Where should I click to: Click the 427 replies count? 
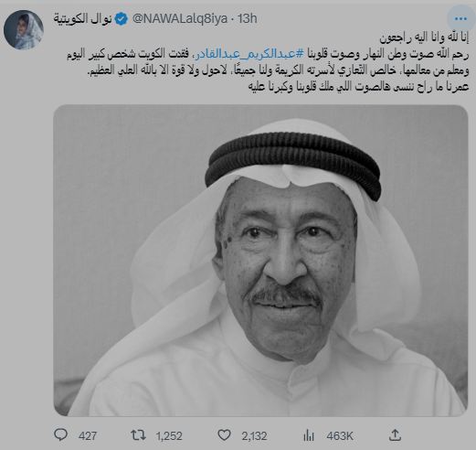(x=88, y=436)
